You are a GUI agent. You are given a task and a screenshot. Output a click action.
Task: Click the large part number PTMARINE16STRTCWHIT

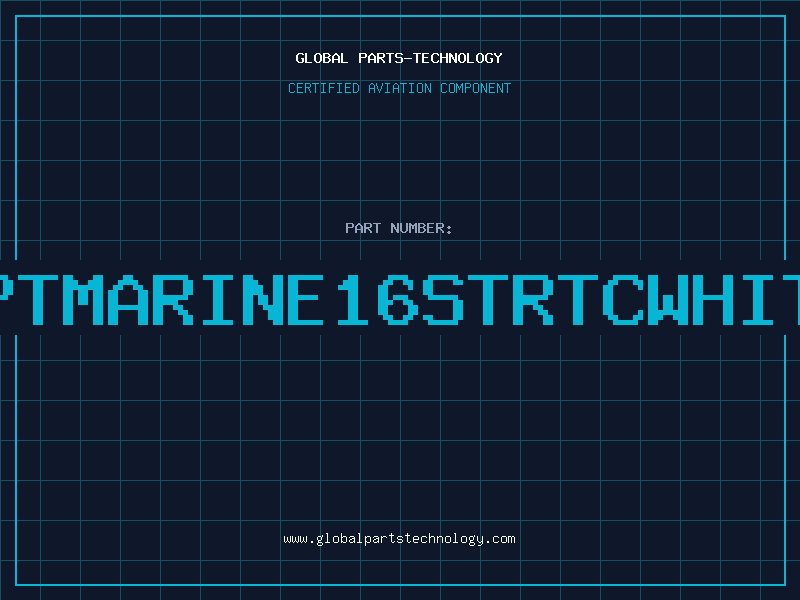coord(400,300)
